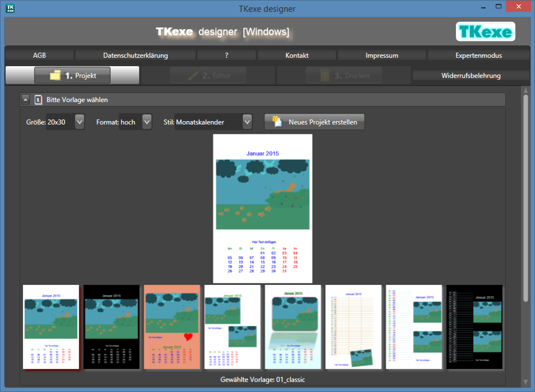Select the white classic template thumbnail
This screenshot has width=535, height=392.
click(51, 327)
